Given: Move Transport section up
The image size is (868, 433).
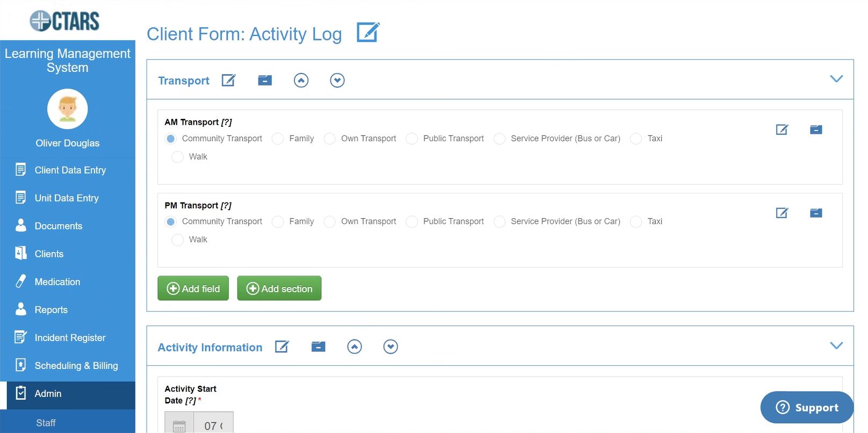Looking at the screenshot, I should pyautogui.click(x=301, y=81).
